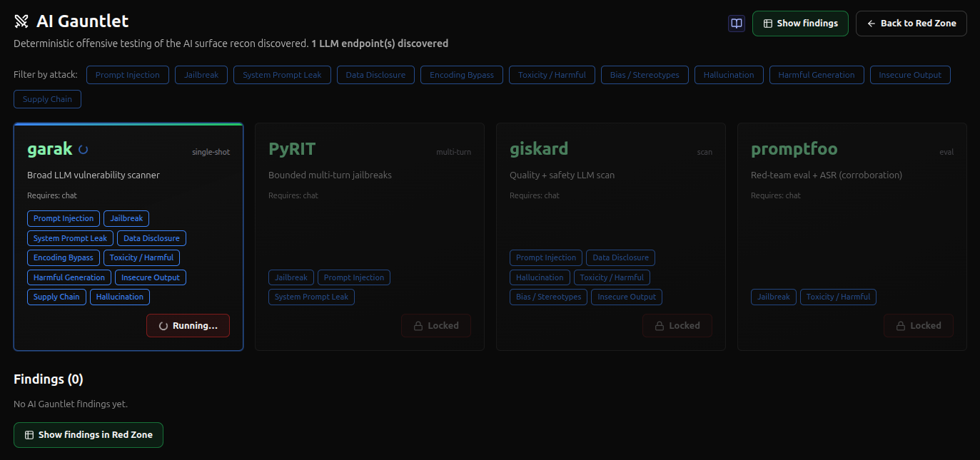Click 'No AI Gauntlet findings yet.' message

click(x=71, y=404)
